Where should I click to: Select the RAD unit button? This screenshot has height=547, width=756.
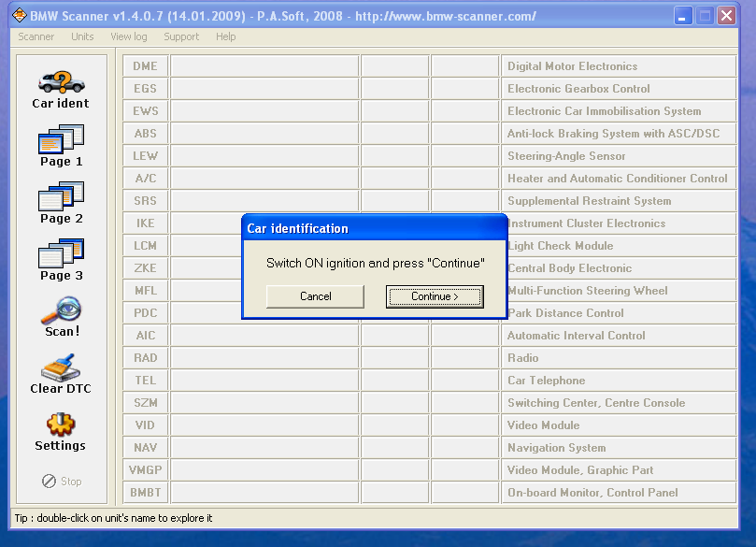pos(145,357)
